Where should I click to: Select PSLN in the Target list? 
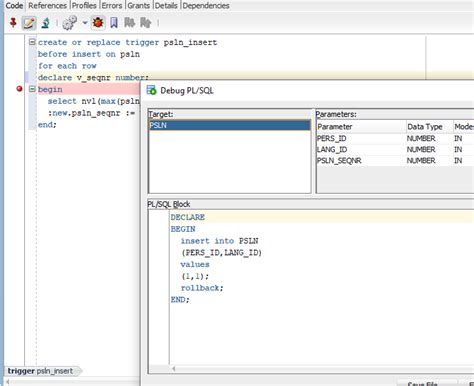tap(229, 125)
